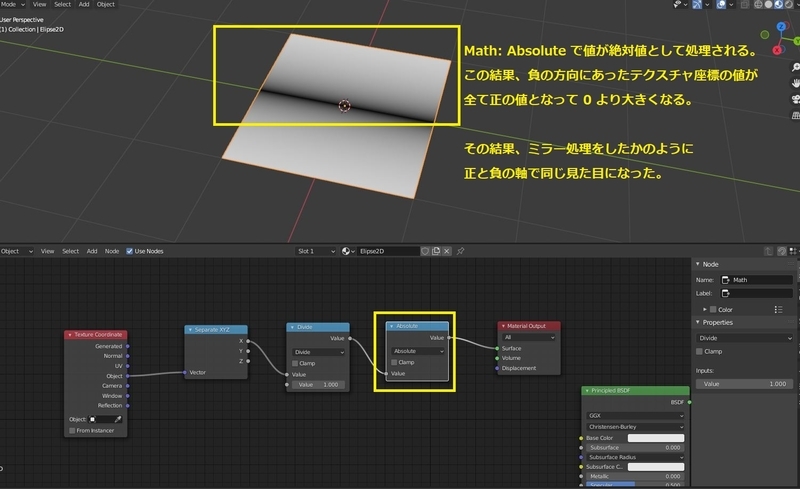Image resolution: width=800 pixels, height=489 pixels.
Task: Toggle the pin material icon
Action: click(461, 251)
